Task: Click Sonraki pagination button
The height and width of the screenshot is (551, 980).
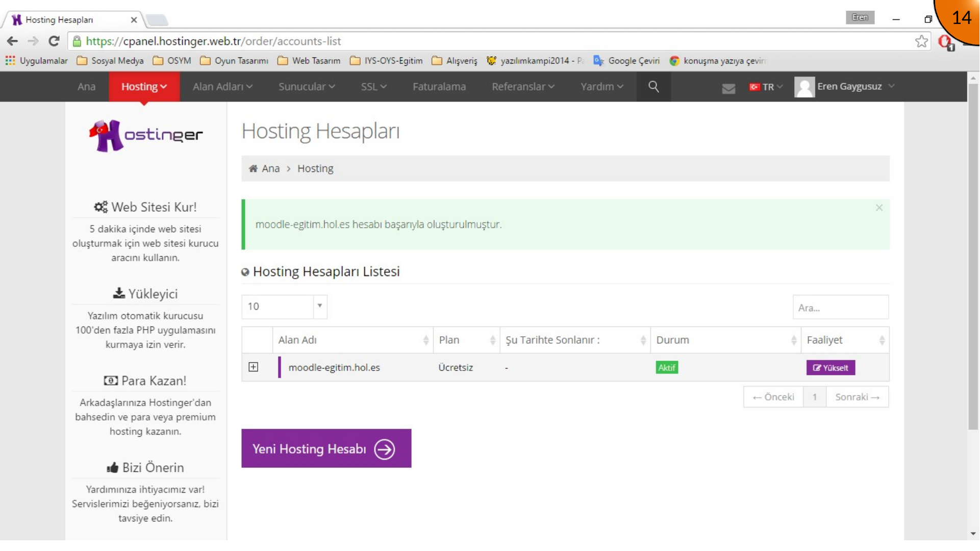Action: tap(858, 397)
